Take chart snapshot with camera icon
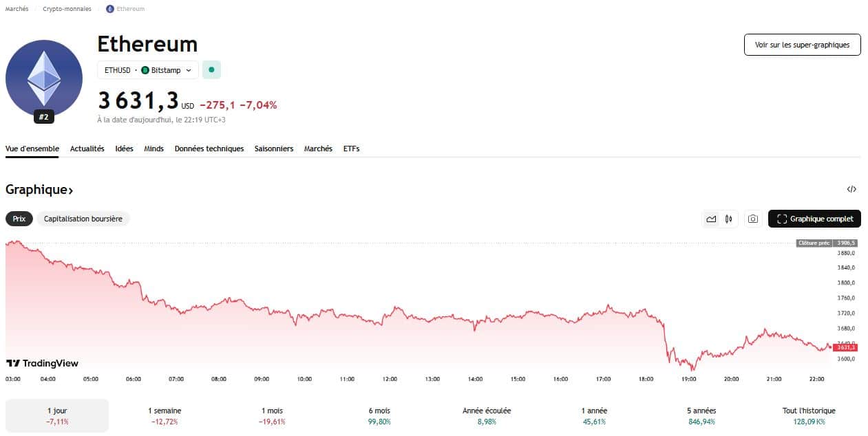868x436 pixels. 753,219
